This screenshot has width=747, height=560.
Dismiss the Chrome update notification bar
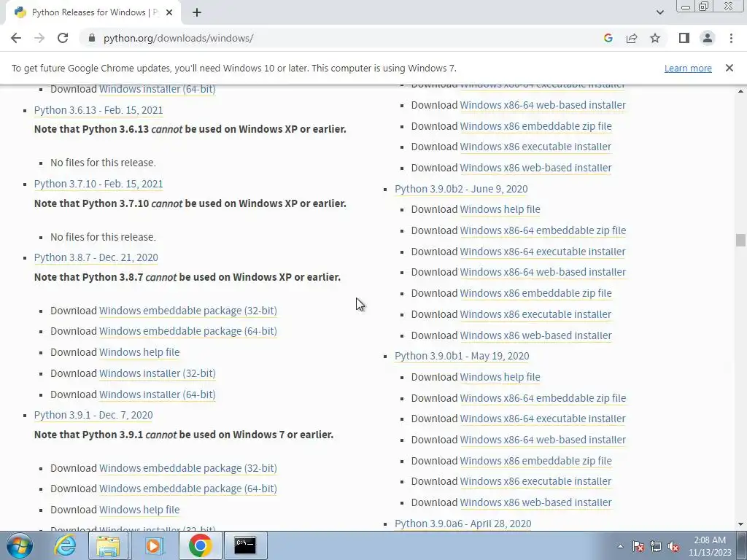coord(729,68)
